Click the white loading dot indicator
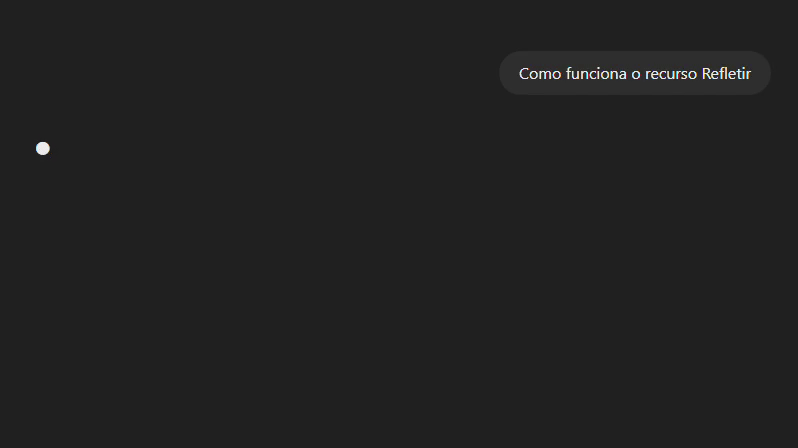 43,148
